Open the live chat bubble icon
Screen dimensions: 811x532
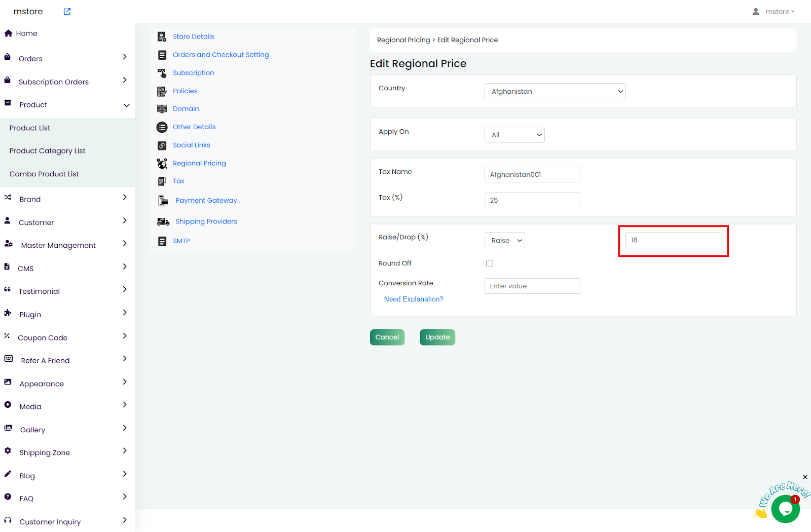tap(785, 509)
